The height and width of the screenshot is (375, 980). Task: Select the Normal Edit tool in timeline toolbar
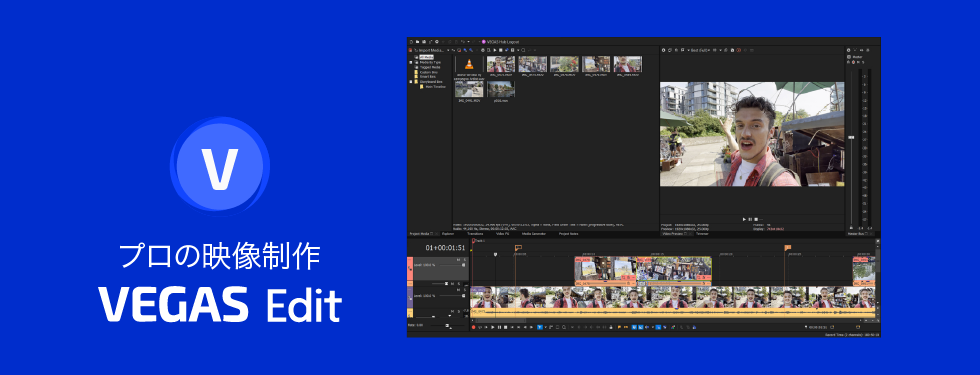point(539,327)
